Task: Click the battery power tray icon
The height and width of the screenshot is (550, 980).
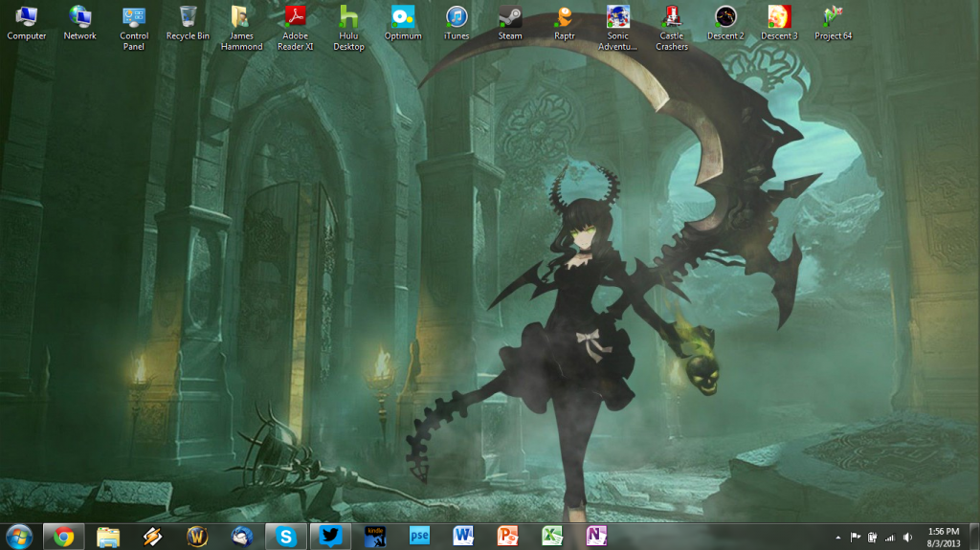Action: click(x=873, y=538)
